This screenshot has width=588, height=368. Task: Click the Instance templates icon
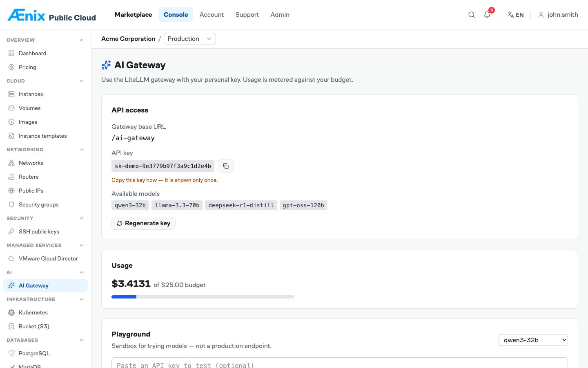coord(11,136)
